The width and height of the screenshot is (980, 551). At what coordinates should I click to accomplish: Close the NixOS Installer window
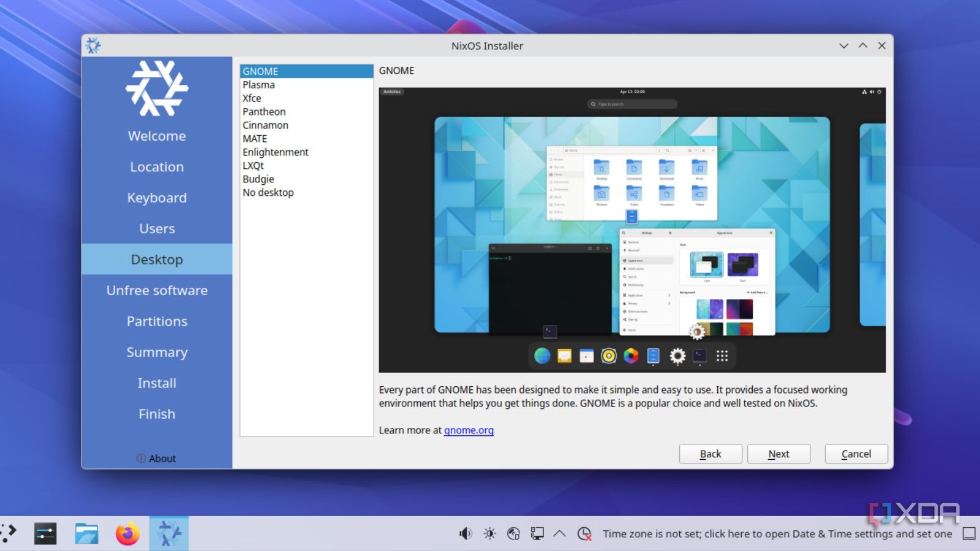[882, 46]
